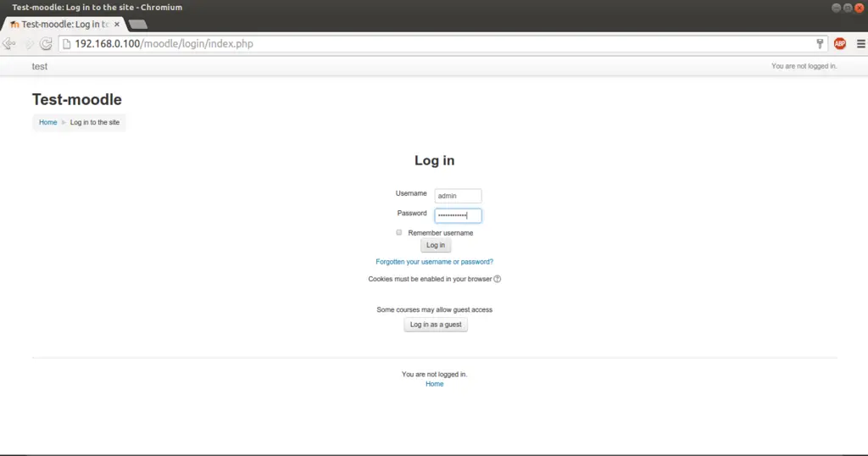Click the Log in to the site breadcrumb
Screen dimensions: 868x456
pos(95,122)
